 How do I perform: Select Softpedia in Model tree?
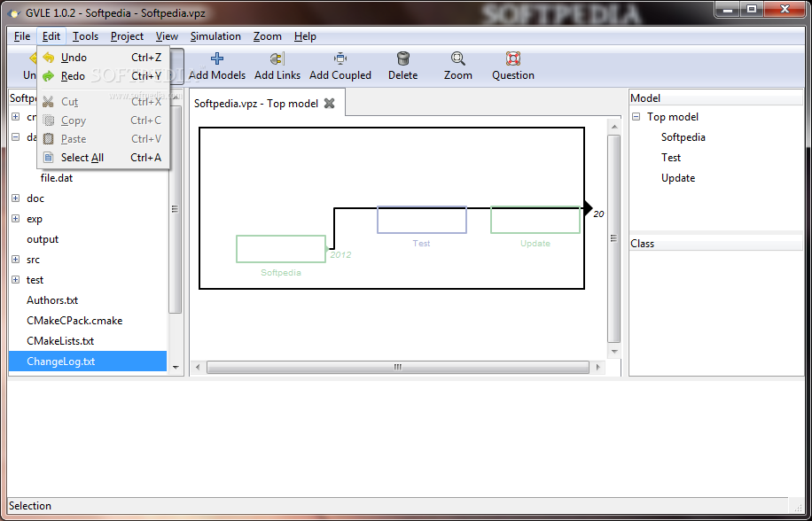point(683,137)
